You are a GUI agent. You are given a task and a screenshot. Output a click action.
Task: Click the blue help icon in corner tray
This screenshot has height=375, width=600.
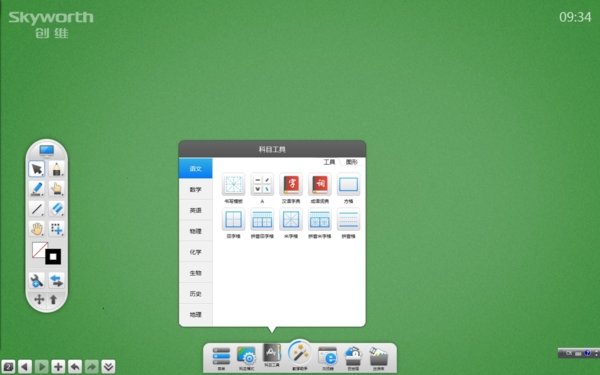pyautogui.click(x=588, y=353)
